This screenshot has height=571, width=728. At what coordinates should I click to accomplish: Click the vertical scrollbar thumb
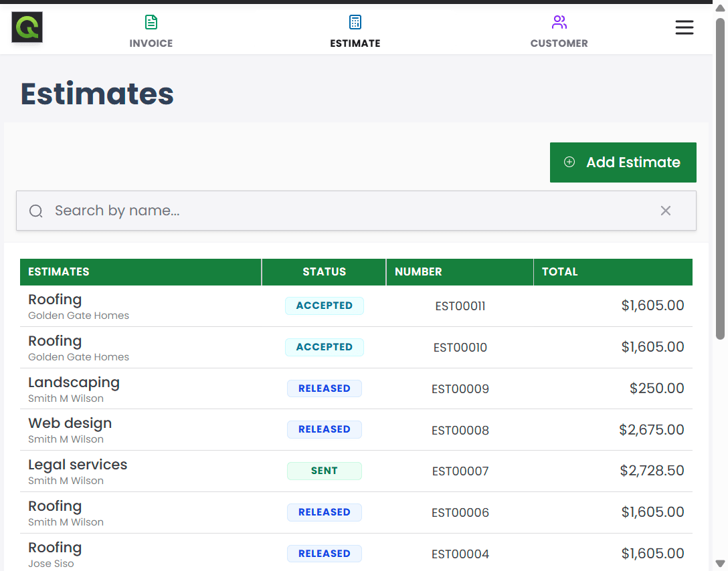[720, 179]
